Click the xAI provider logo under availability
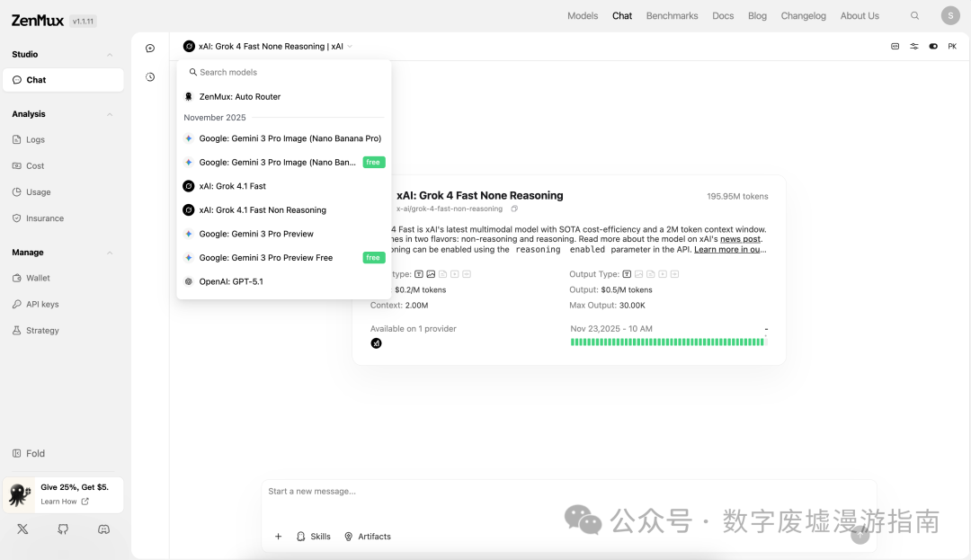 376,343
